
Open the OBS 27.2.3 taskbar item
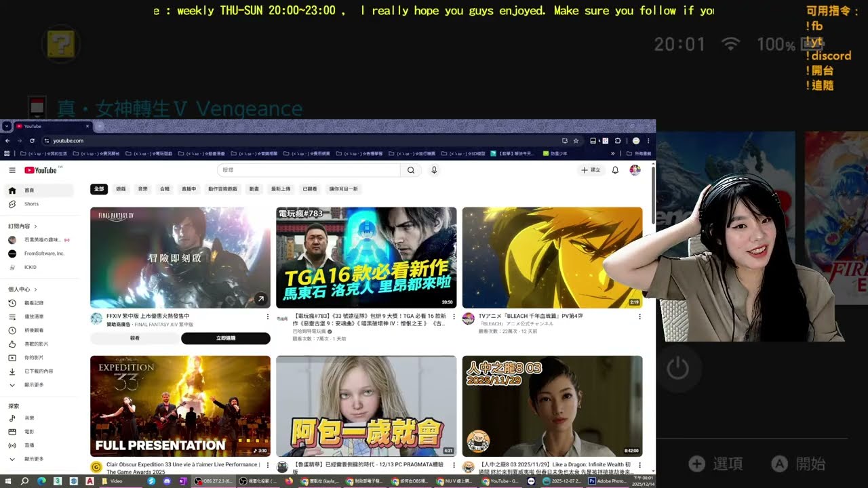pos(214,481)
